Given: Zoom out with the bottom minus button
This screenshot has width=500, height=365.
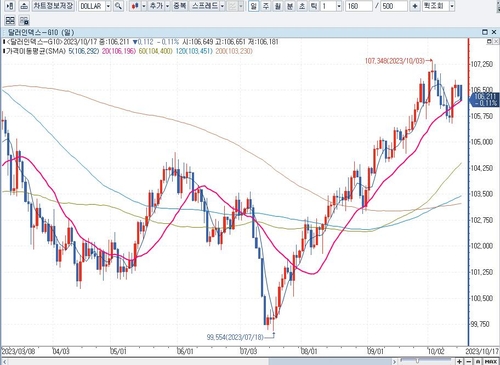Looking at the screenshot, I should click(469, 361).
